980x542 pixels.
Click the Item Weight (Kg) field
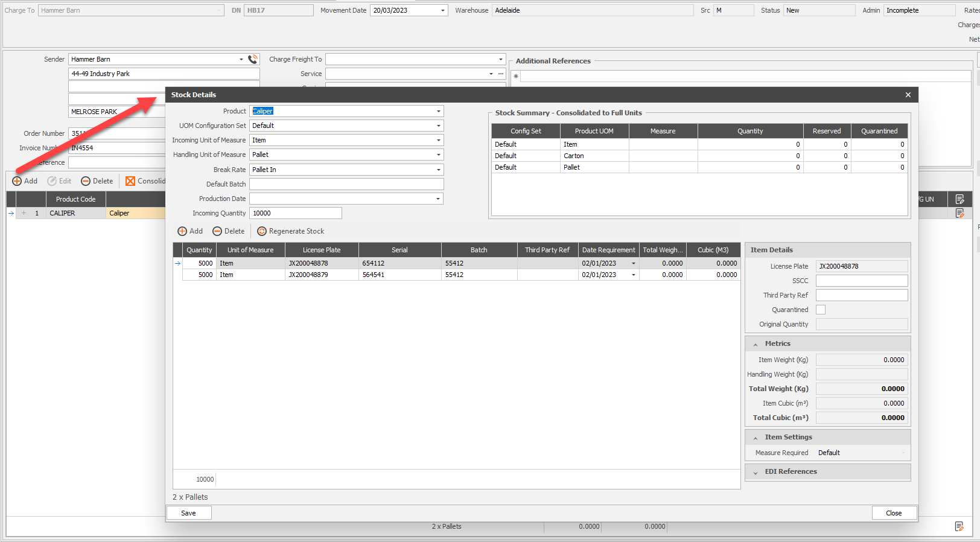tap(862, 360)
